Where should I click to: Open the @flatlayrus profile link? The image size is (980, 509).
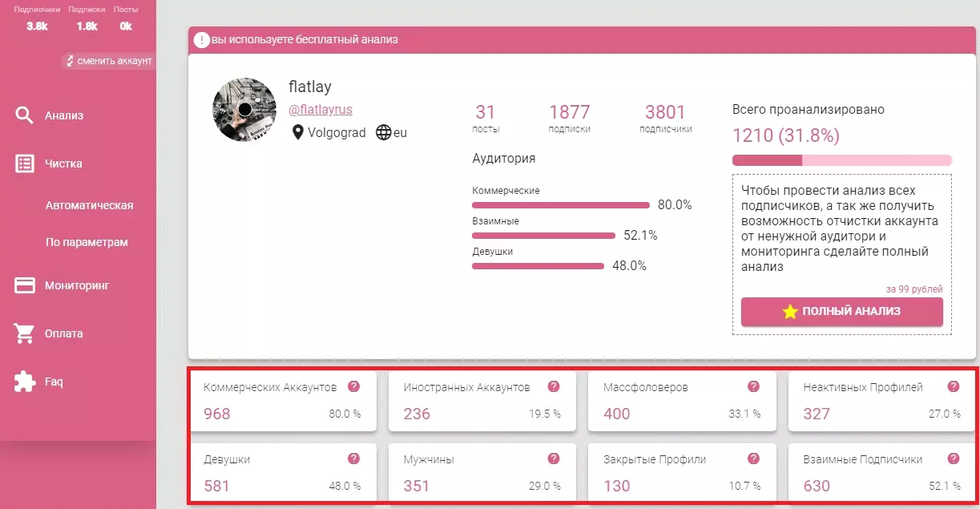pyautogui.click(x=321, y=109)
